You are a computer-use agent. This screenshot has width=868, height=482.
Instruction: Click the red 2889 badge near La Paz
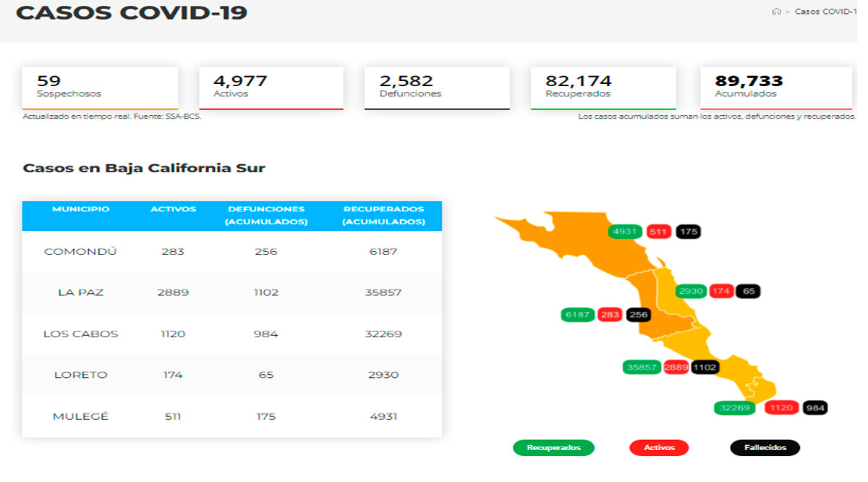676,368
